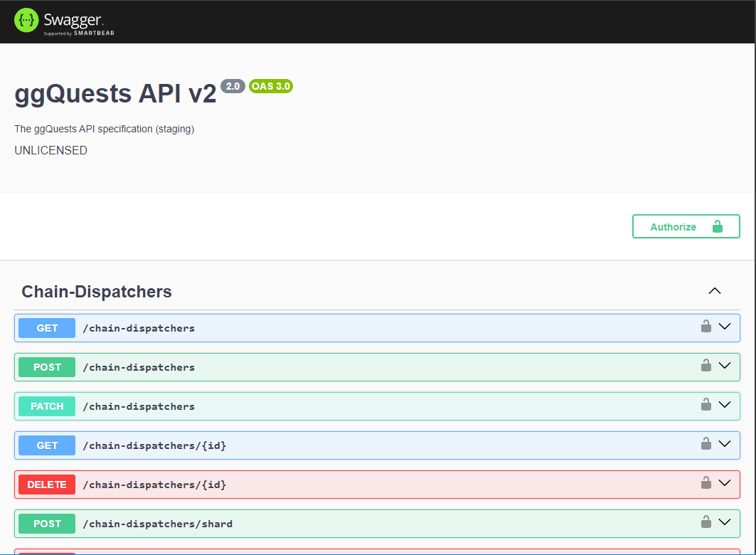This screenshot has width=756, height=555.
Task: Click the lock icon on PATCH /chain-dispatchers row
Action: (706, 405)
